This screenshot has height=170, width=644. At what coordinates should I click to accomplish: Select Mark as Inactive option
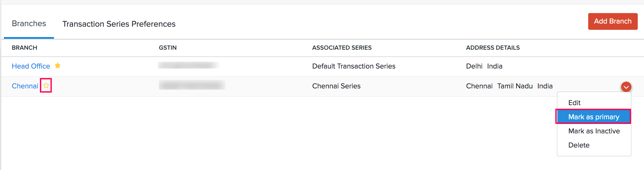point(594,131)
